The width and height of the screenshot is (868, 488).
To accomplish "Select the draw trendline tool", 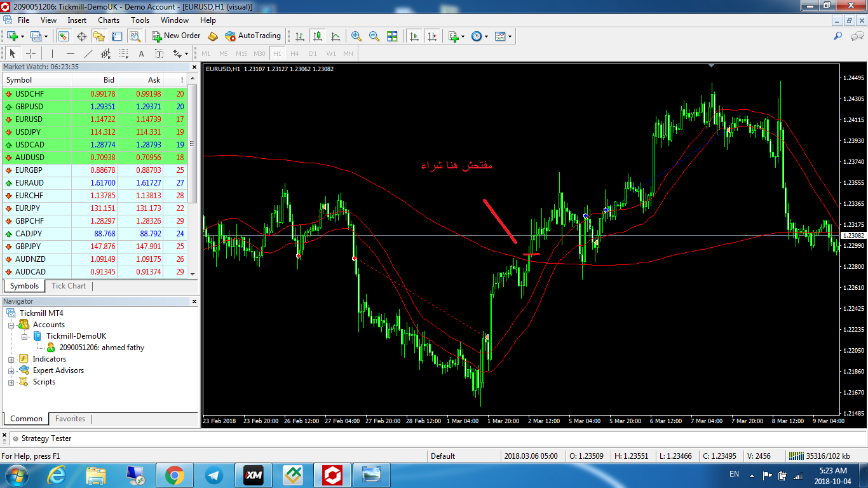I will click(x=88, y=53).
